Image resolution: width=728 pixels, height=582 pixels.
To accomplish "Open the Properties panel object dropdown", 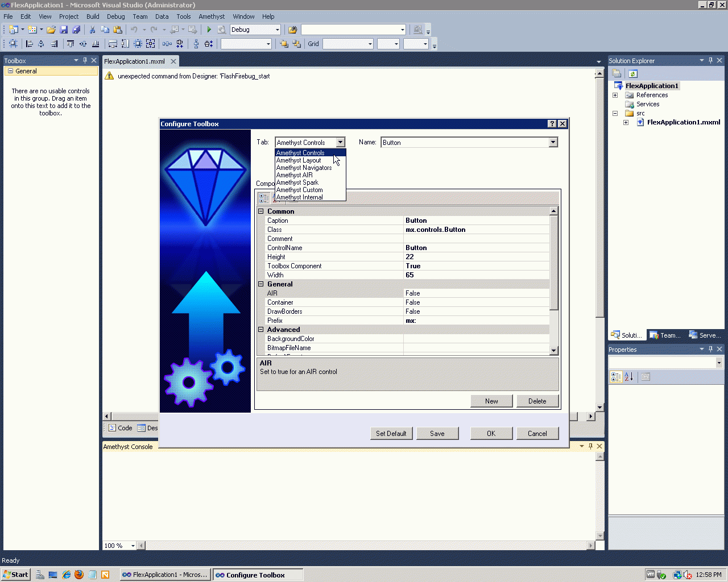I will click(719, 363).
